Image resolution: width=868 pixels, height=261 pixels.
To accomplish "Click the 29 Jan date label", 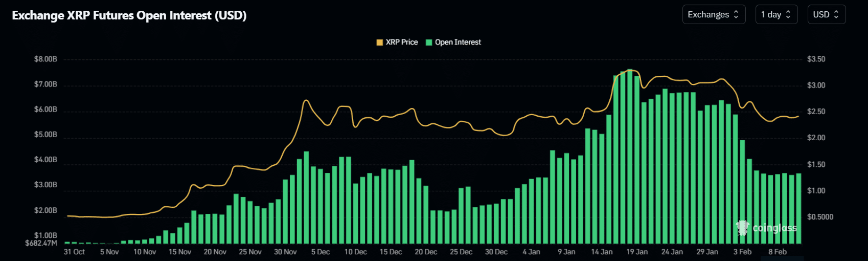I will (x=707, y=252).
